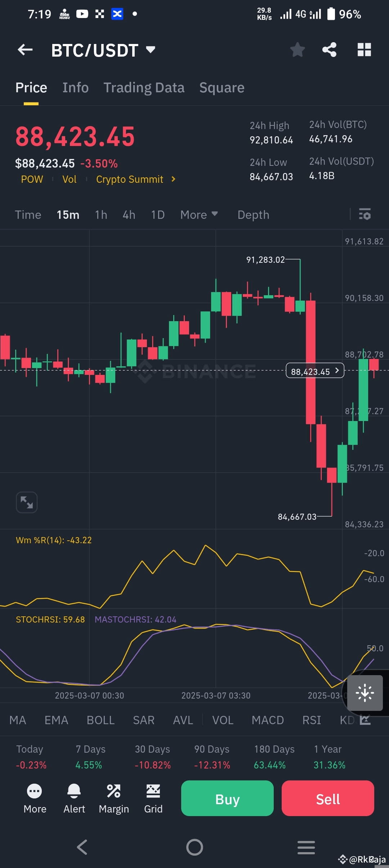Open Margin trading
389x868 pixels.
pyautogui.click(x=114, y=799)
